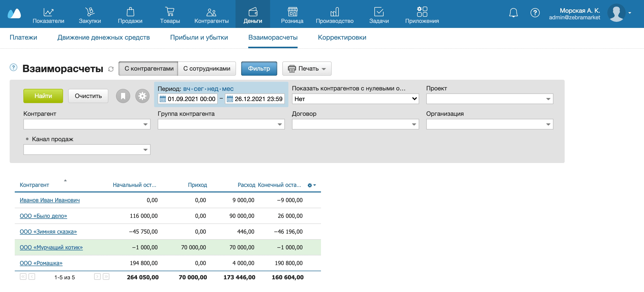Viewport: 644px width, 292px height.
Task: Toggle the Фильтр panel button
Action: (259, 69)
